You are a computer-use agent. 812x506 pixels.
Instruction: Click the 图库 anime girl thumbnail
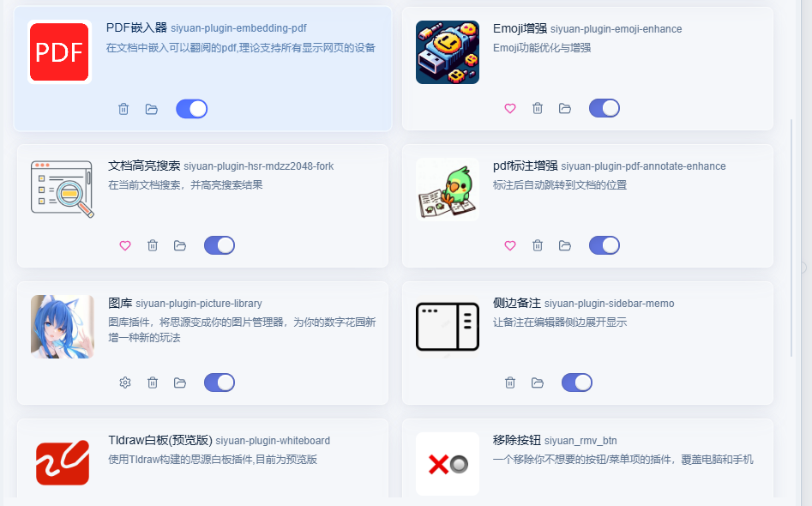point(62,327)
